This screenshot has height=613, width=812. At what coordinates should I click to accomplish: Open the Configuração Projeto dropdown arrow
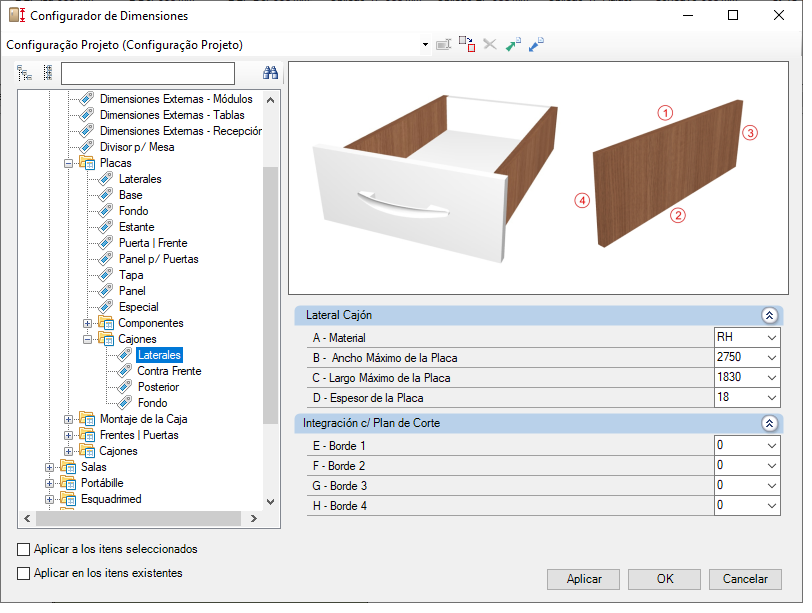(425, 45)
